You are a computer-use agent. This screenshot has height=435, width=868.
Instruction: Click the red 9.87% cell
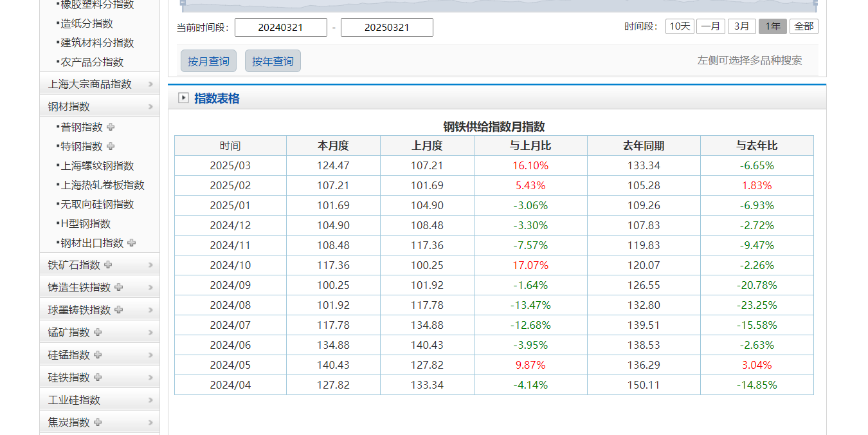tap(530, 365)
